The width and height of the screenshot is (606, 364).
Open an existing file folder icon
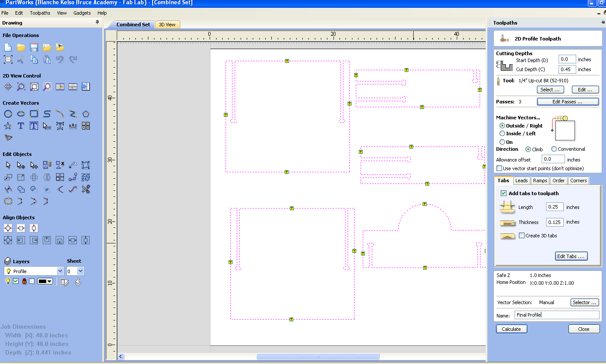point(21,47)
